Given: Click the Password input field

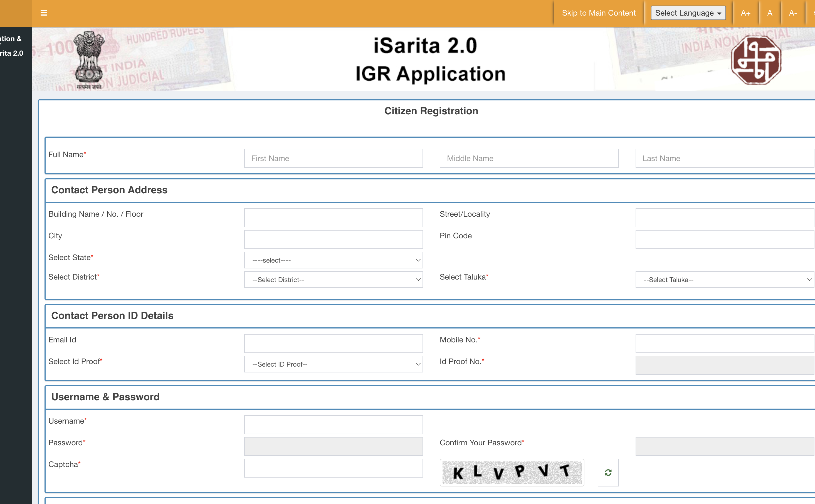Looking at the screenshot, I should (x=333, y=446).
